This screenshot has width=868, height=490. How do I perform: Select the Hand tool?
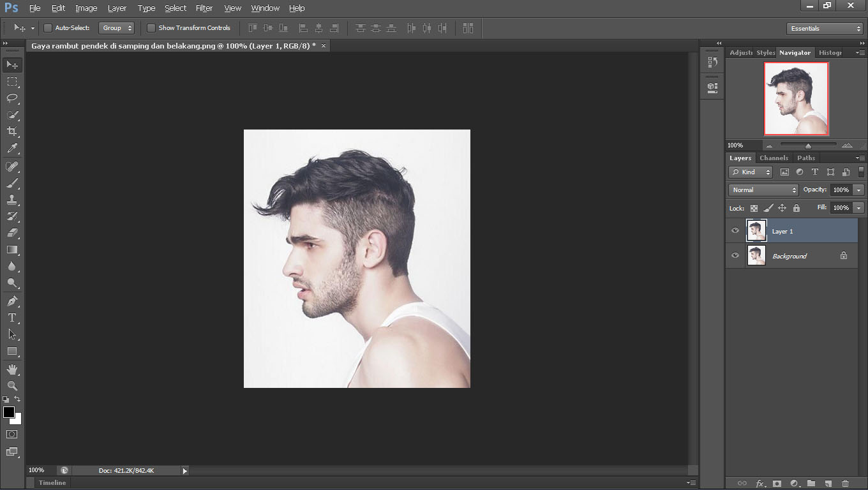tap(11, 369)
